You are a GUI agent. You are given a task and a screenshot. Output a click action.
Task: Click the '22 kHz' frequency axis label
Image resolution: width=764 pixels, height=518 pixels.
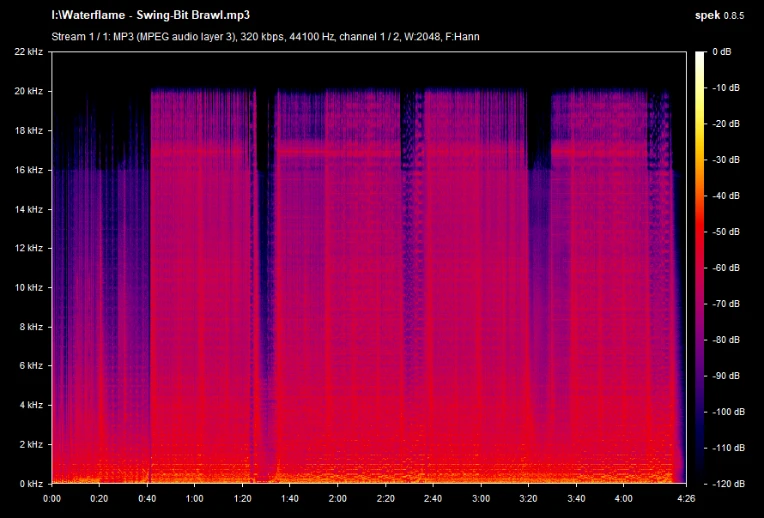[x=29, y=52]
